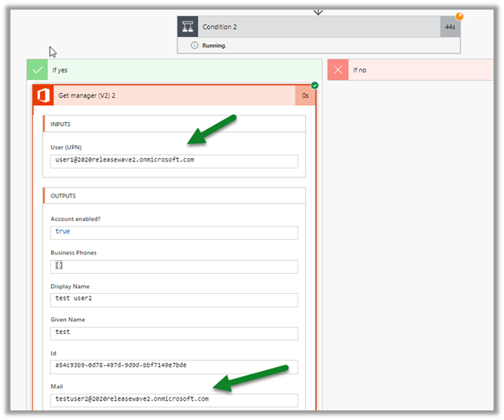Image resolution: width=504 pixels, height=420 pixels.
Task: Click the green success badge on Get manager
Action: point(315,85)
